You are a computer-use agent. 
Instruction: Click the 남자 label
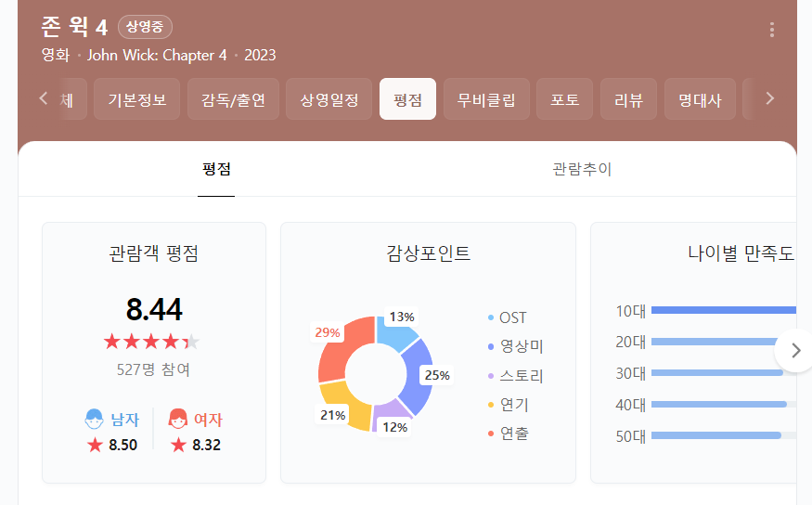point(124,419)
